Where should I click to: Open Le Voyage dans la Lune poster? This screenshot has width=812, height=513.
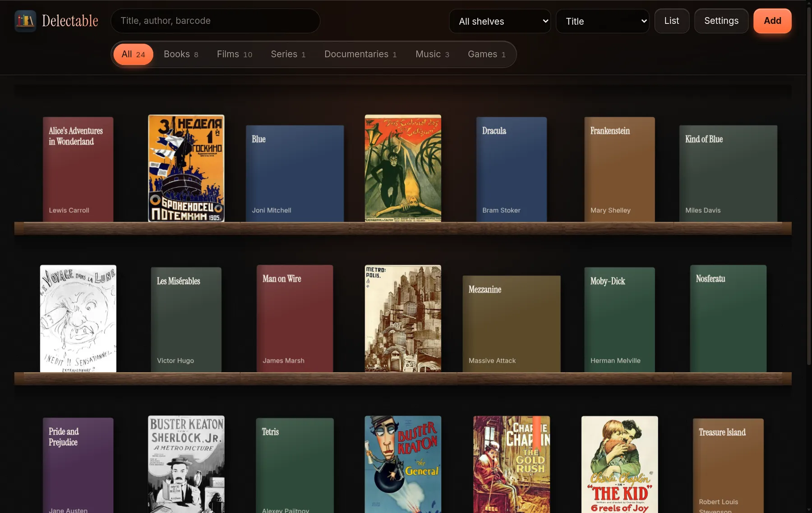[x=78, y=319]
